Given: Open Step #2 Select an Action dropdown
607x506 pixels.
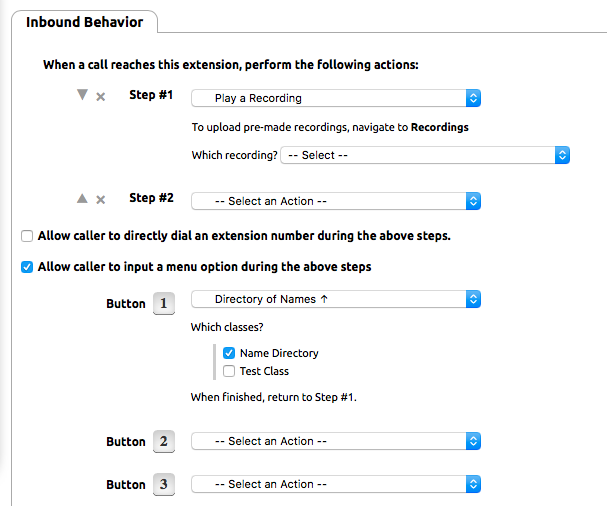Looking at the screenshot, I should pos(336,201).
